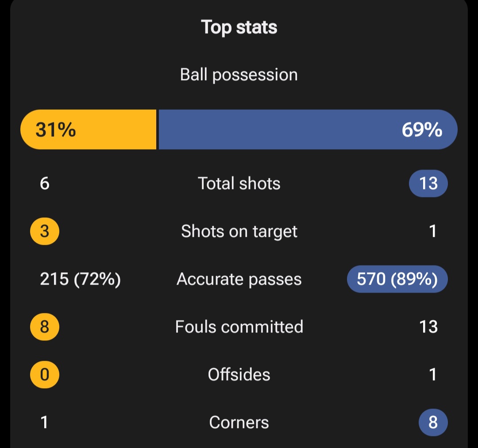Image resolution: width=478 pixels, height=448 pixels.
Task: Select the Ball possession label
Action: pyautogui.click(x=239, y=75)
